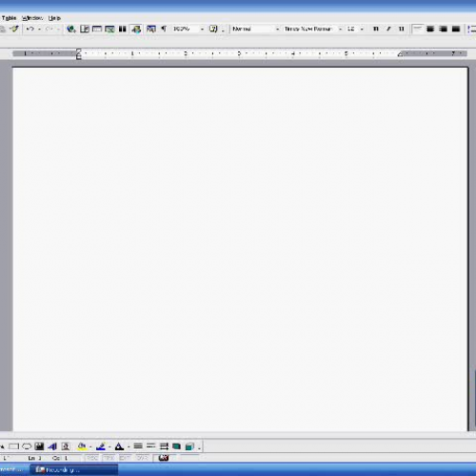Open the Redo history dropdown arrow

tap(58, 30)
